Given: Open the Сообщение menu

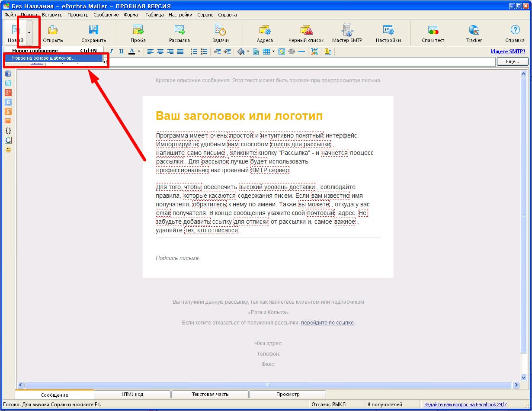Looking at the screenshot, I should coord(106,15).
